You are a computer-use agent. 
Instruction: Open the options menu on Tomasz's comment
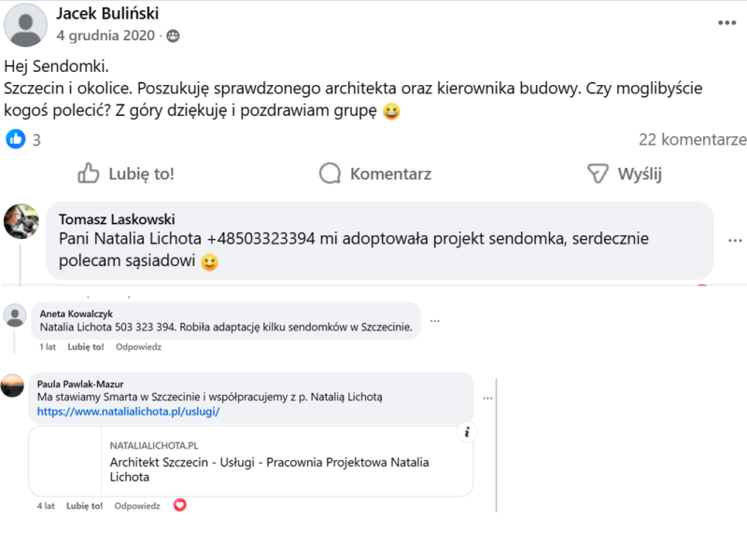coord(735,241)
